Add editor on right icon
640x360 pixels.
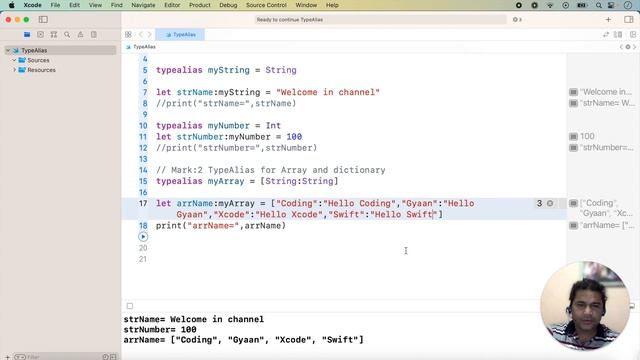[x=633, y=35]
